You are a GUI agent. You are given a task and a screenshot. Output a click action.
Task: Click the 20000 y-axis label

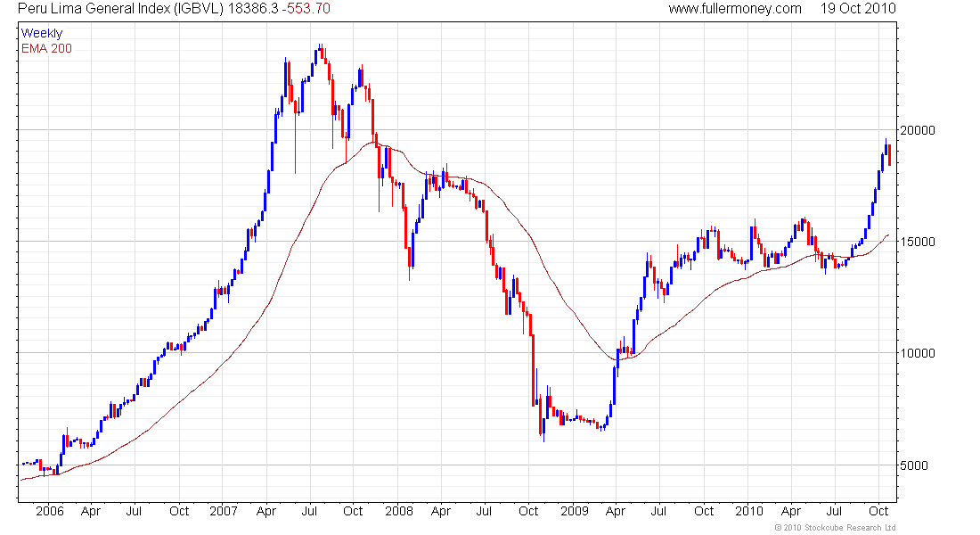[918, 130]
